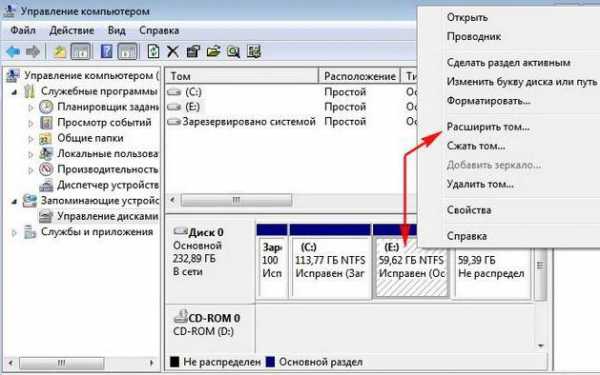
Task: Click the disk map scroll down arrow
Action: (x=540, y=346)
